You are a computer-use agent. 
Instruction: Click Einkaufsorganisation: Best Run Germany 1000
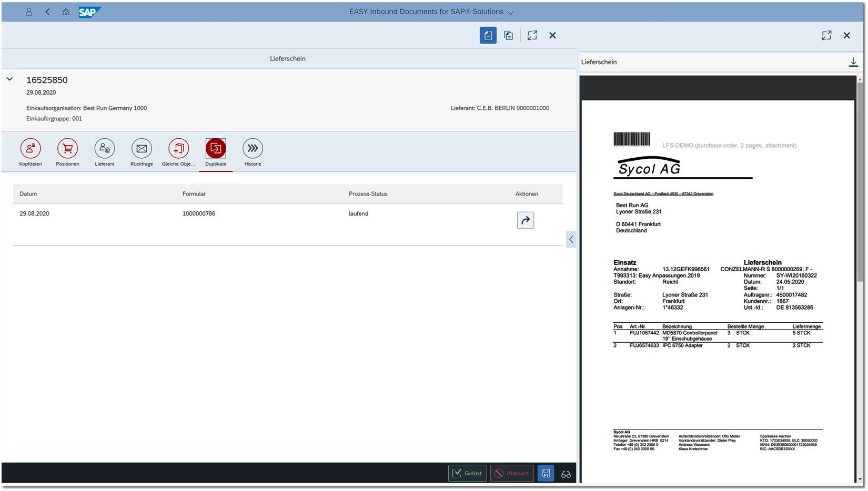coord(87,108)
